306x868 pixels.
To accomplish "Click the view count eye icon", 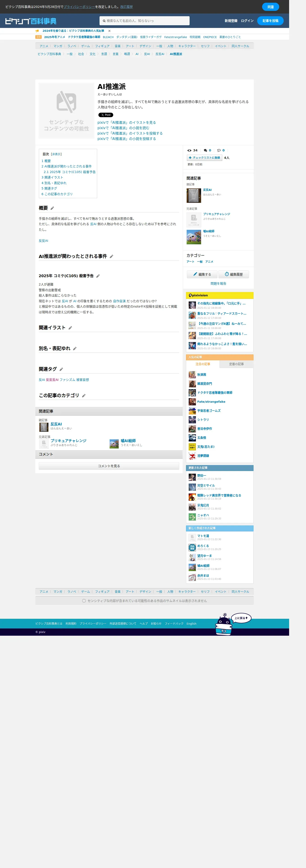I will 189,150.
